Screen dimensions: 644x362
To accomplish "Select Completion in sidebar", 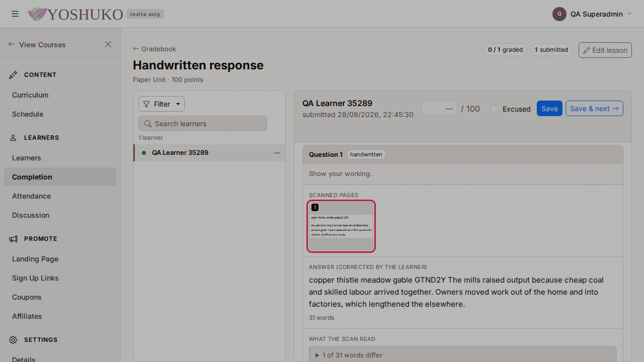I will [60, 177].
